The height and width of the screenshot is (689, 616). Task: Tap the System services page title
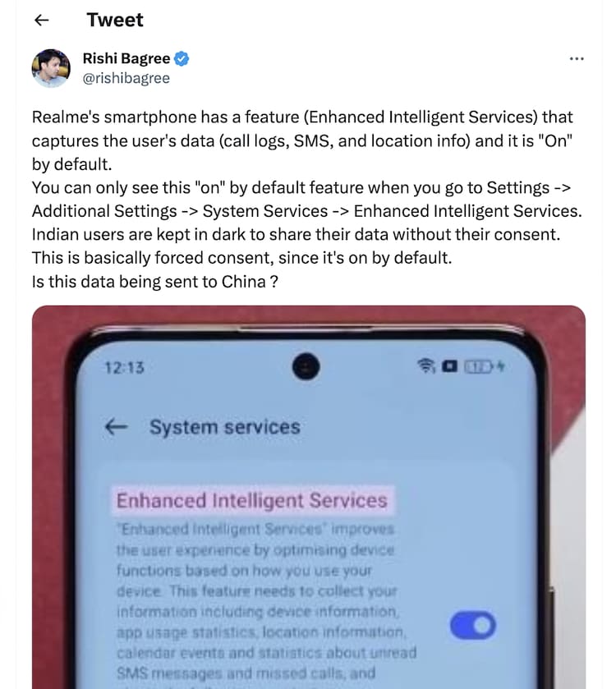click(x=224, y=427)
